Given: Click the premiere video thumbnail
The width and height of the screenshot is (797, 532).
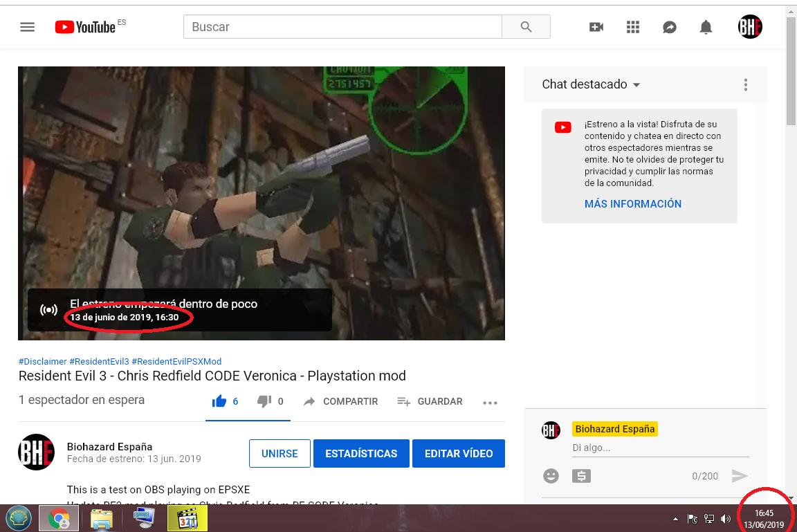Looking at the screenshot, I should tap(262, 203).
